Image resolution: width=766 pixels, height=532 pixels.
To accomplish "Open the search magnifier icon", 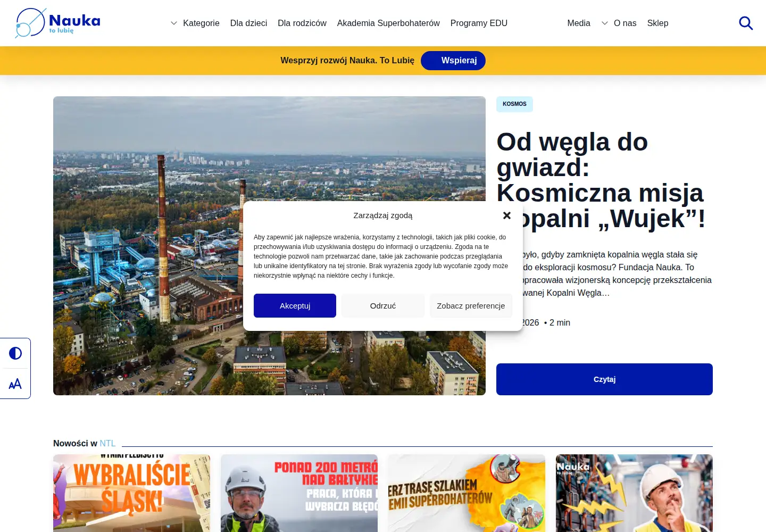I will [746, 23].
